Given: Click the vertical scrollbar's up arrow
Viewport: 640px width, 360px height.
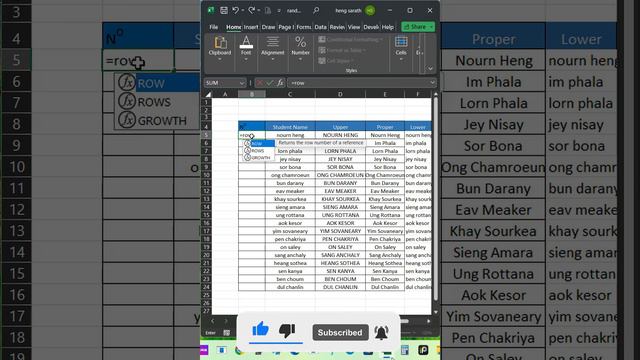Looking at the screenshot, I should click(x=436, y=94).
